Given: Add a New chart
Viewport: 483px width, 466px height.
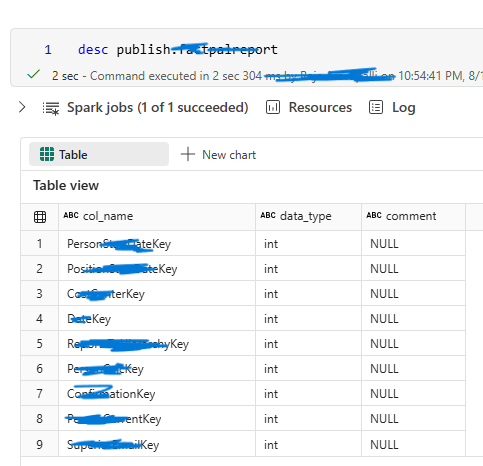Looking at the screenshot, I should coord(229,155).
